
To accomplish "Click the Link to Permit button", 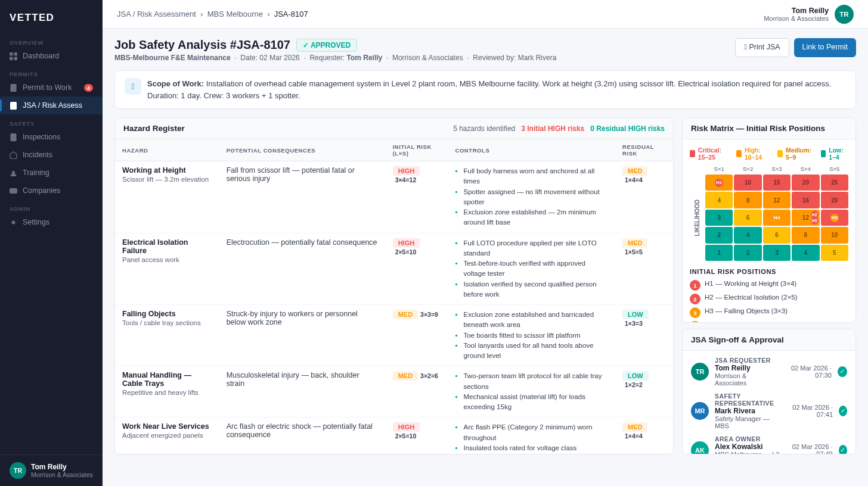I will (825, 47).
